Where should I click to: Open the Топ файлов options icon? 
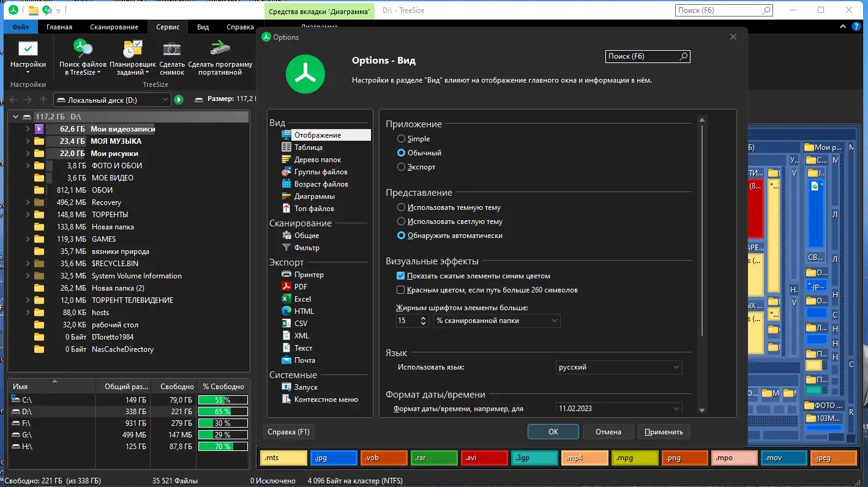286,209
